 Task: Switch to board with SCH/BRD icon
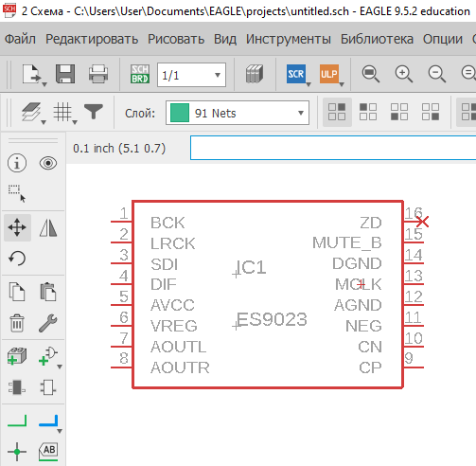click(140, 75)
